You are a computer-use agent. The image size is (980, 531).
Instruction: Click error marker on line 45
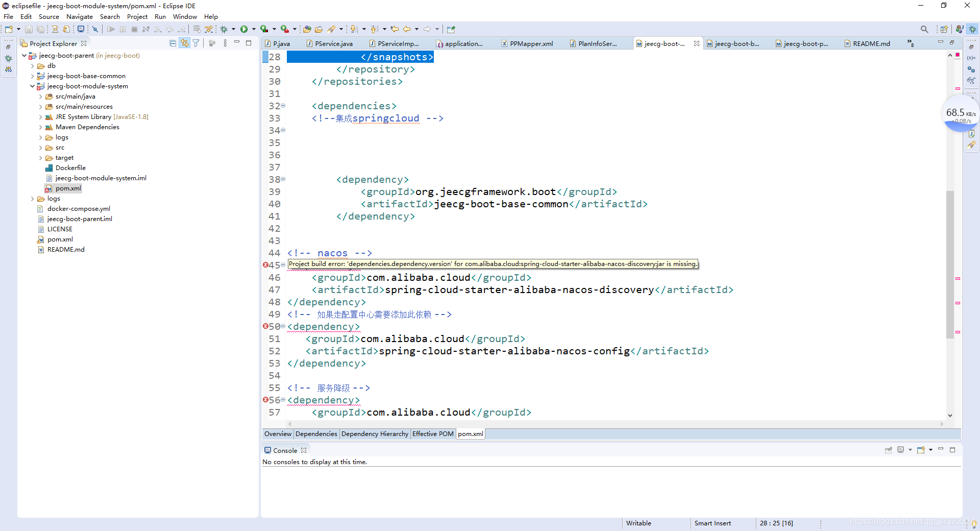point(265,265)
